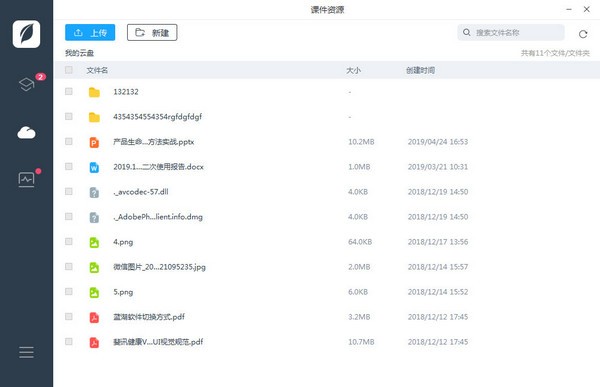
Task: Check the box for 4354354554354rgfdgfdgf folder
Action: coord(69,116)
